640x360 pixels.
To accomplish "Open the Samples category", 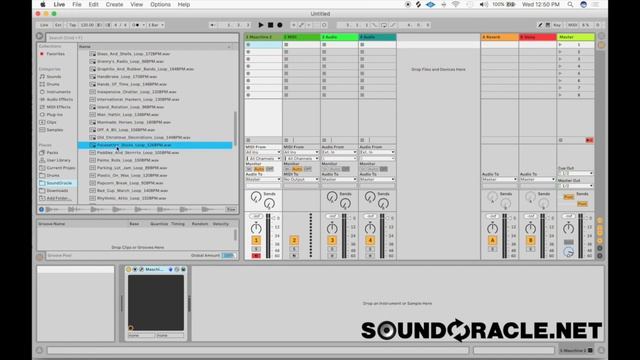I will 55,130.
